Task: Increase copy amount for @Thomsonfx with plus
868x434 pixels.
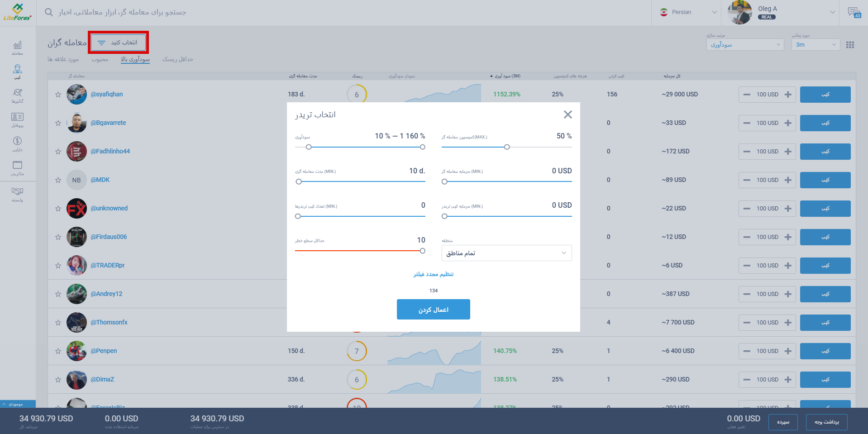Action: point(788,323)
